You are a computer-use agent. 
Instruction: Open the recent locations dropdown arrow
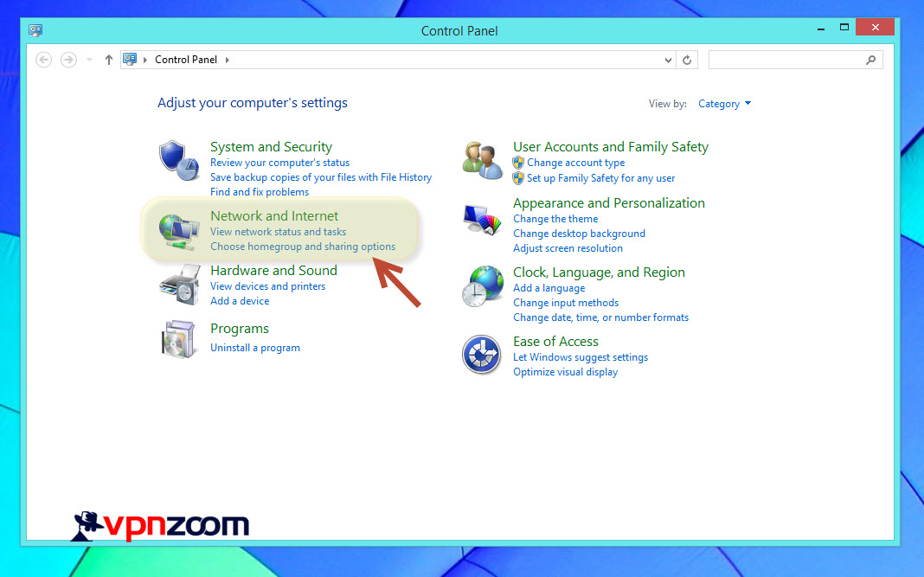click(x=90, y=60)
